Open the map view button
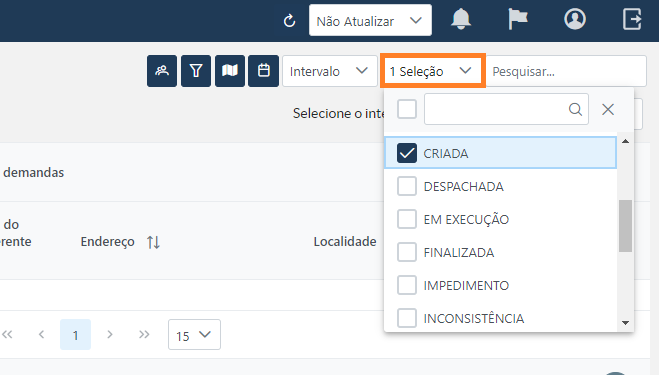The width and height of the screenshot is (659, 375). tap(230, 71)
